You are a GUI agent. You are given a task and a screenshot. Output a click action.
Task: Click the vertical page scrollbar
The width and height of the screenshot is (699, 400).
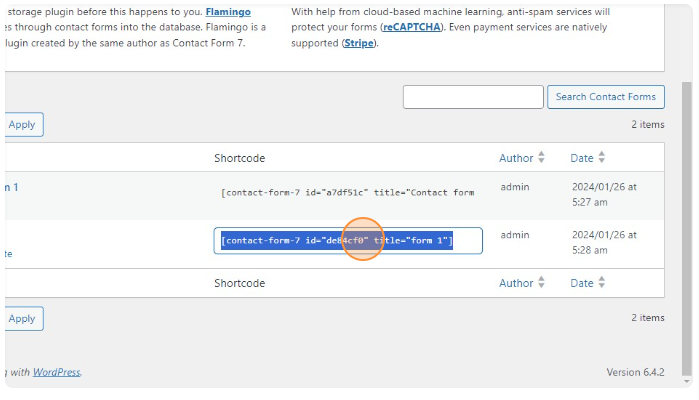tap(686, 230)
